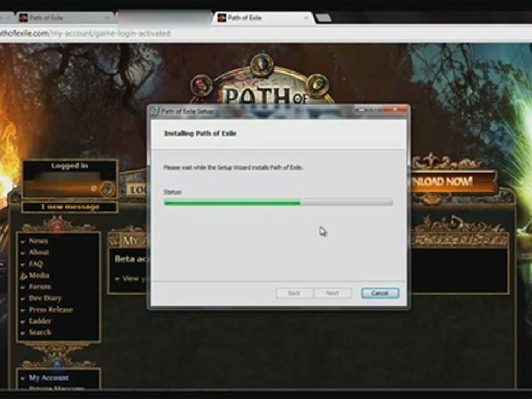This screenshot has width=532, height=399.
Task: Open the Search link in sidebar
Action: (40, 332)
